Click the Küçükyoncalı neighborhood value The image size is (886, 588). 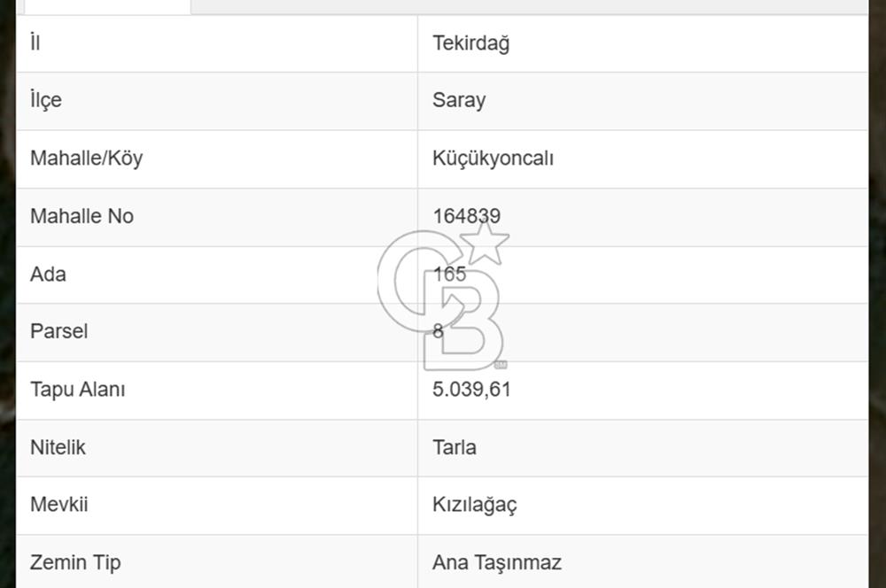(x=493, y=159)
